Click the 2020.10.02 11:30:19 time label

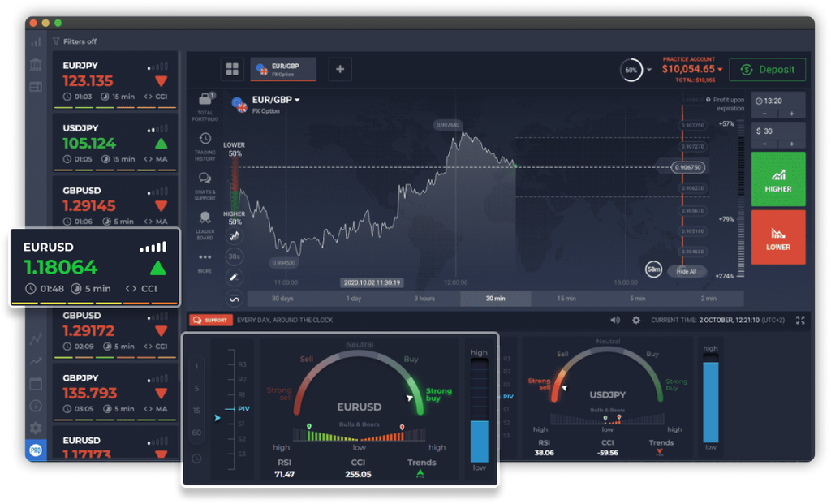pyautogui.click(x=372, y=283)
